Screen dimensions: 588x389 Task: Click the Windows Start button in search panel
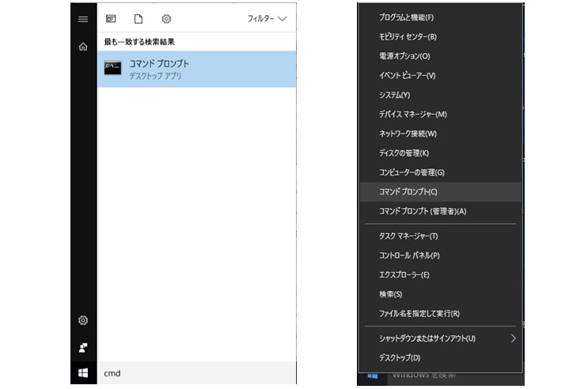click(x=83, y=373)
